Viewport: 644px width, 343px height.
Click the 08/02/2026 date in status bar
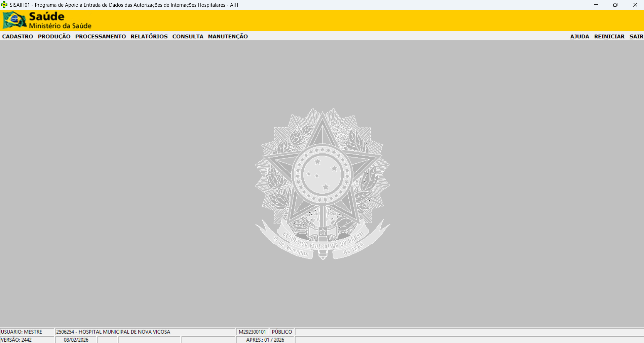(x=76, y=340)
